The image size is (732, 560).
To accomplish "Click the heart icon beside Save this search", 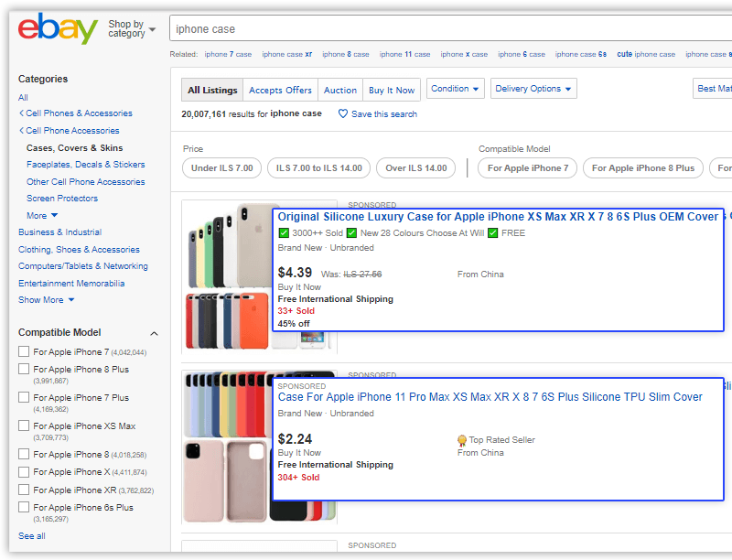I will (x=342, y=113).
